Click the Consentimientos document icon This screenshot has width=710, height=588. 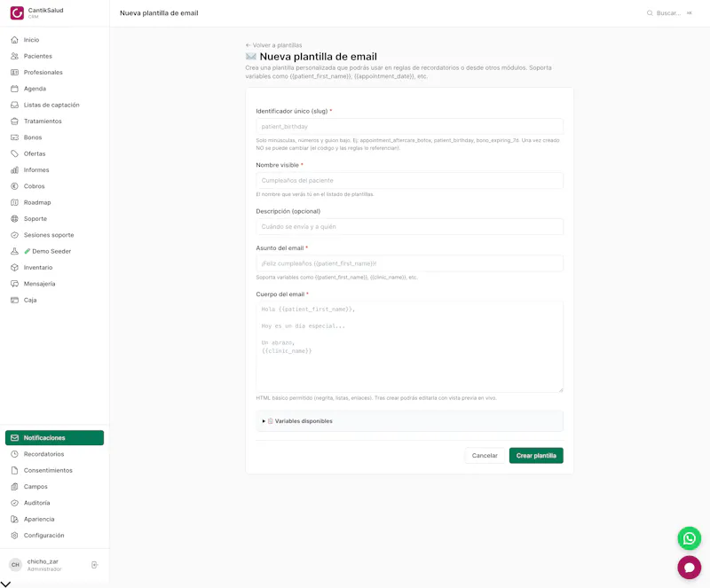[14, 470]
